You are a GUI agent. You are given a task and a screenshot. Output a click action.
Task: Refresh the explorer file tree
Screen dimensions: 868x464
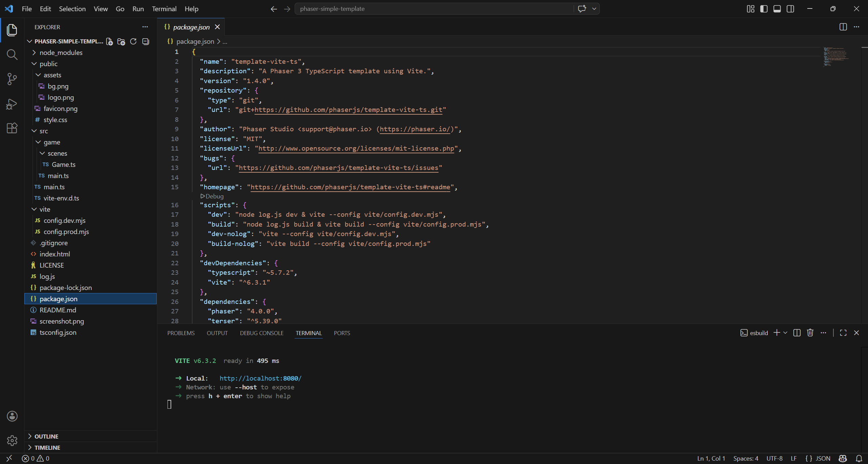click(x=133, y=41)
